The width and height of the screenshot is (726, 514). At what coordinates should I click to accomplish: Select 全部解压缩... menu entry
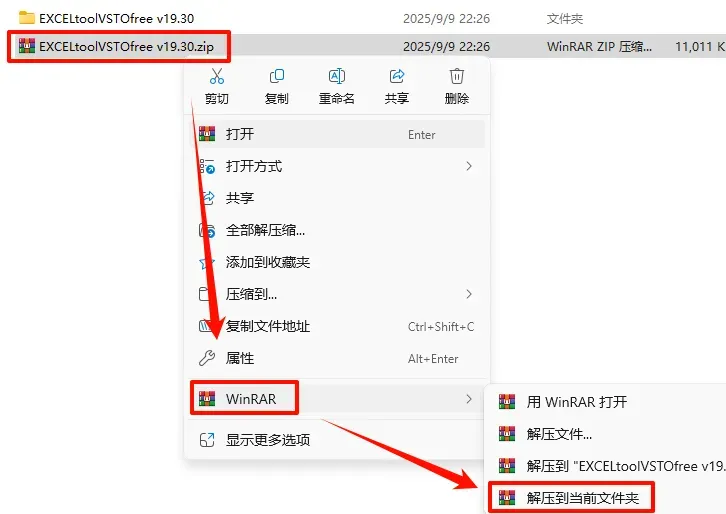[337, 230]
